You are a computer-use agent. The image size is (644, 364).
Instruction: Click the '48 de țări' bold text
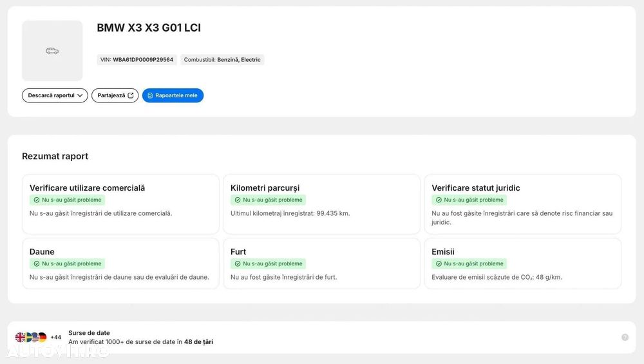(198, 342)
